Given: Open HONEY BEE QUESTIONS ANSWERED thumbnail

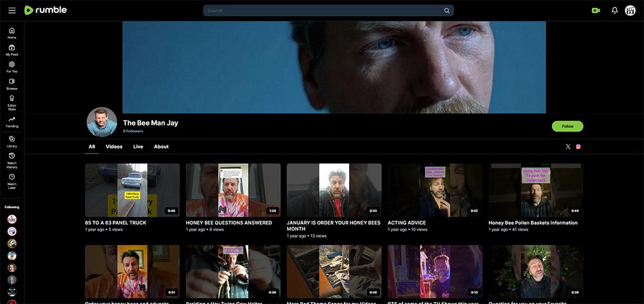Looking at the screenshot, I should click(x=233, y=190).
